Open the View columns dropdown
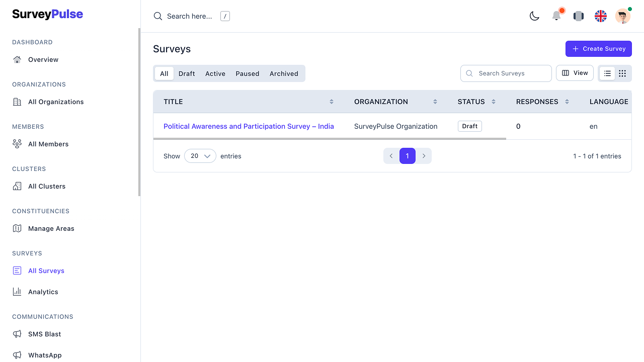This screenshot has width=644, height=362. pos(575,73)
